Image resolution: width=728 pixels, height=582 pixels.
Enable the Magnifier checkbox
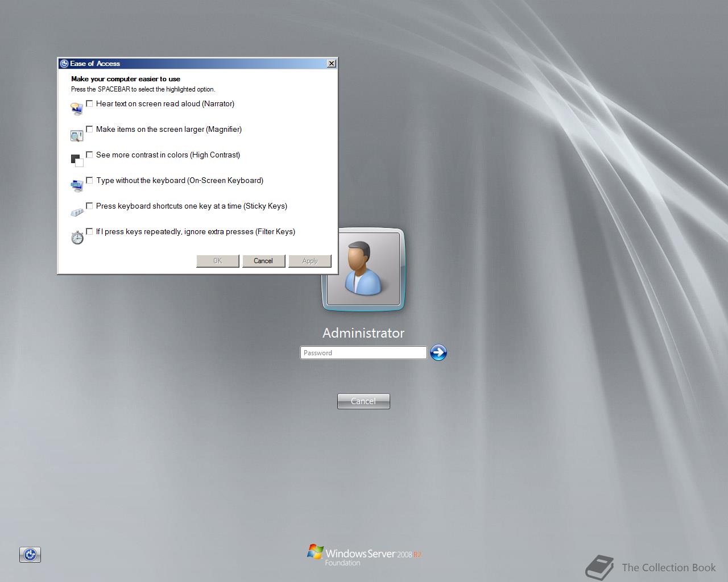[x=89, y=129]
